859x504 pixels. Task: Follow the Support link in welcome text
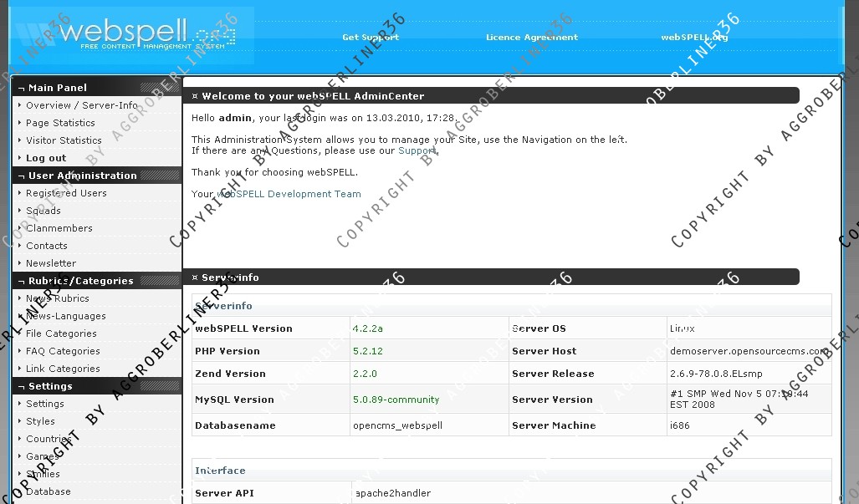click(417, 150)
